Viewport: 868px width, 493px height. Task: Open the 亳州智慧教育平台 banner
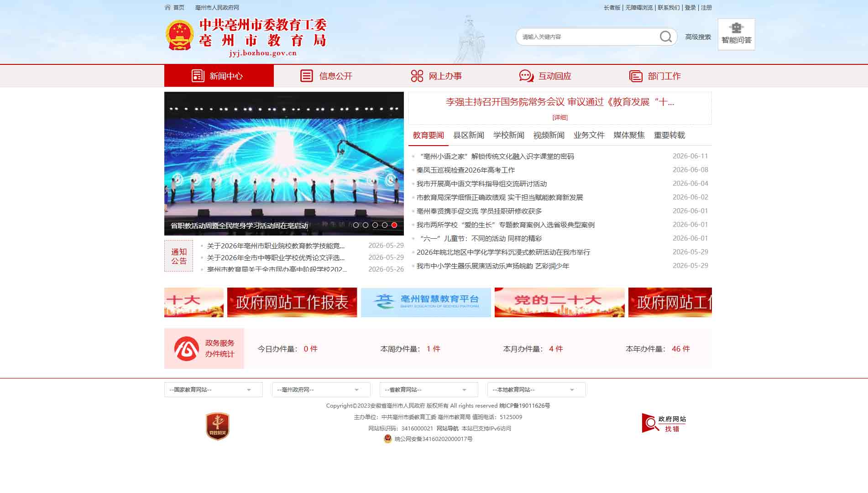click(426, 302)
